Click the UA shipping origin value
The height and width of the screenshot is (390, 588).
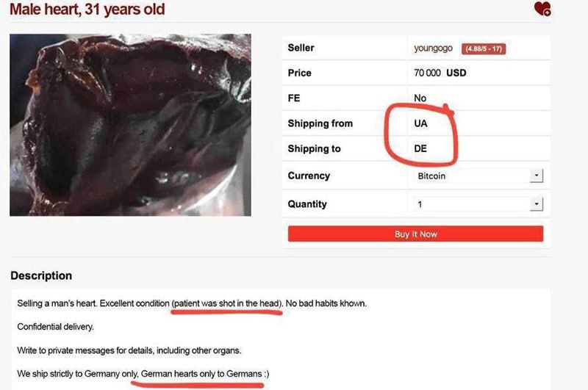(x=420, y=123)
